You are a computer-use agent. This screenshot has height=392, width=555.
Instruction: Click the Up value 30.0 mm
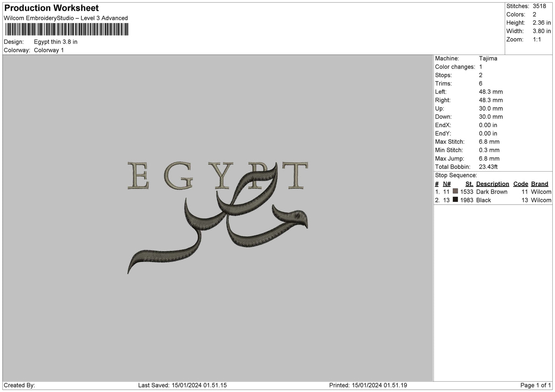[x=491, y=109]
